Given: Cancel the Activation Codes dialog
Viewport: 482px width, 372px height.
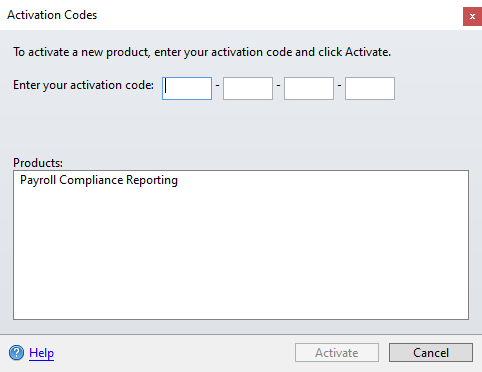Looking at the screenshot, I should (x=431, y=353).
